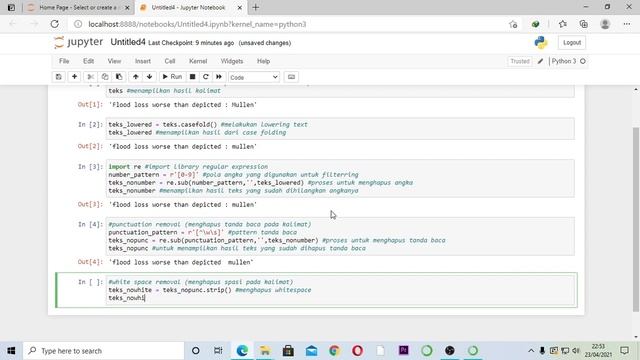Open the File menu

(64, 61)
